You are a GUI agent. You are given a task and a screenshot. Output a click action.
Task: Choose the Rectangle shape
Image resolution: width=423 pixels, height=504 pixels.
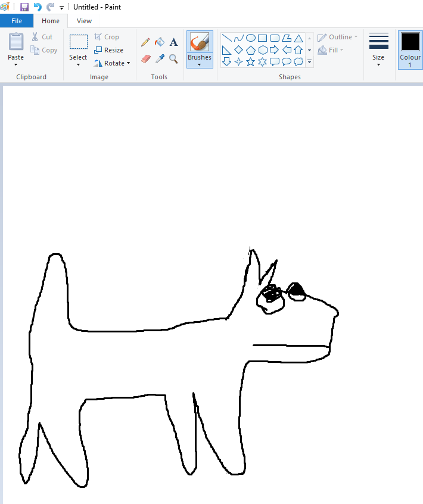263,38
